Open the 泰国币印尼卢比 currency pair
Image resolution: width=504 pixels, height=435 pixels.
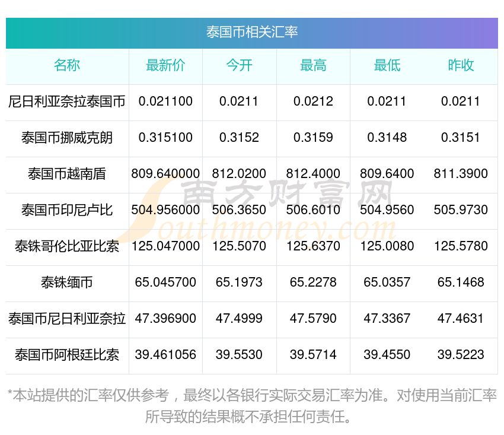(67, 211)
